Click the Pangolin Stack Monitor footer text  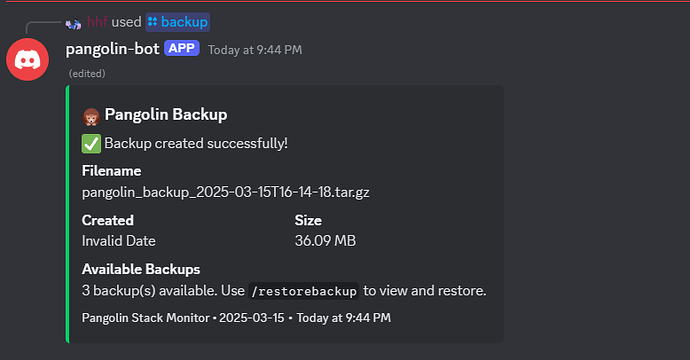[x=146, y=318]
